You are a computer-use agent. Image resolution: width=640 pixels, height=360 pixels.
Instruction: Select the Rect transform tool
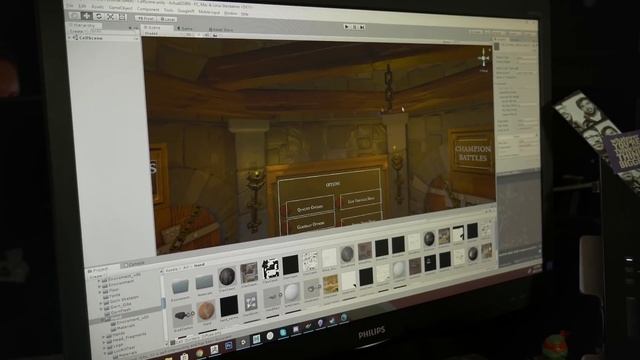tap(122, 17)
